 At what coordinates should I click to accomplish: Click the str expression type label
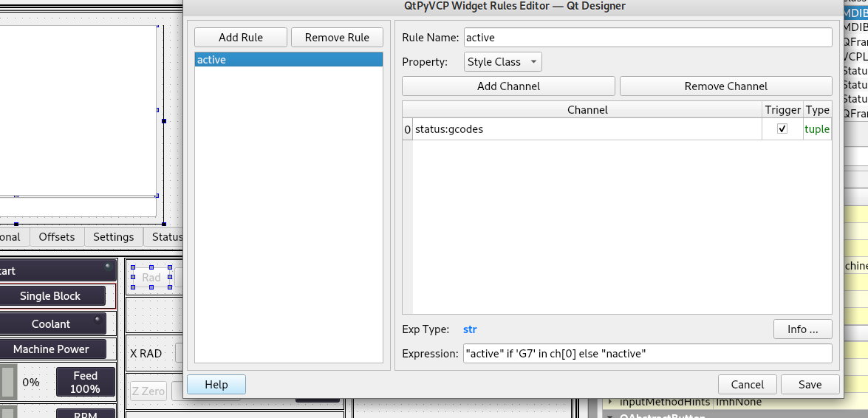(x=470, y=329)
